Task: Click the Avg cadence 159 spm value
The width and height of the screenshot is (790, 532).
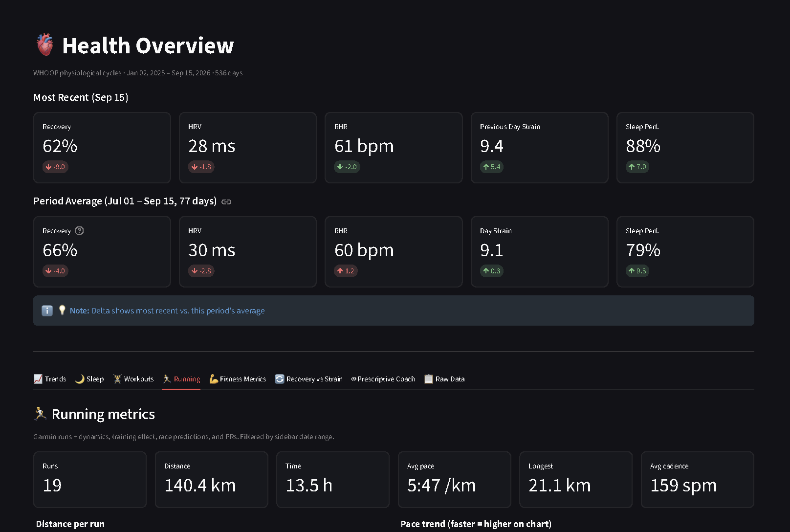Action: 683,486
